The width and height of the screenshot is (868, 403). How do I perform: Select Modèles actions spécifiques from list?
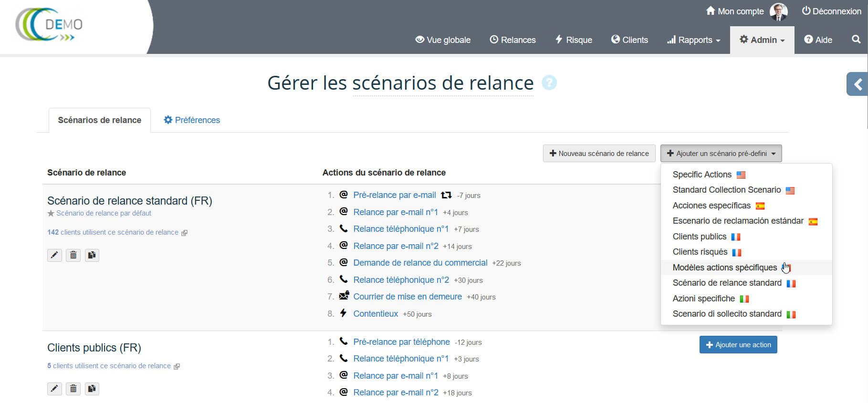click(x=724, y=268)
